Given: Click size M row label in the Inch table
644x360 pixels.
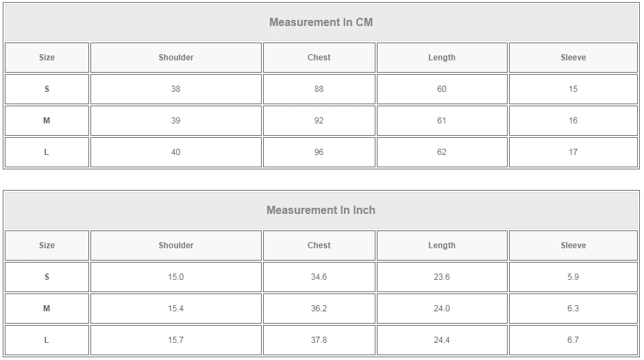Looking at the screenshot, I should coord(47,309).
